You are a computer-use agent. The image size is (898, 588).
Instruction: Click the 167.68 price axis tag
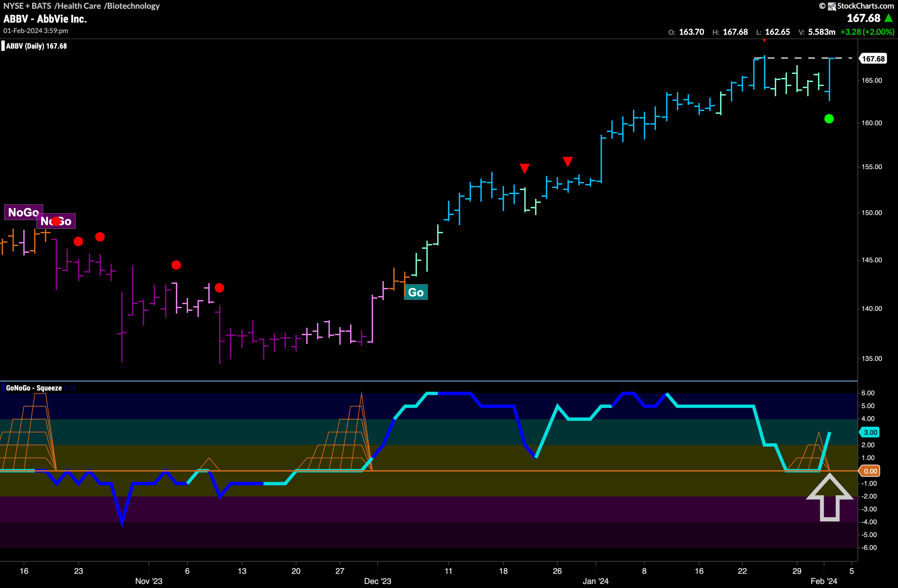click(x=873, y=59)
